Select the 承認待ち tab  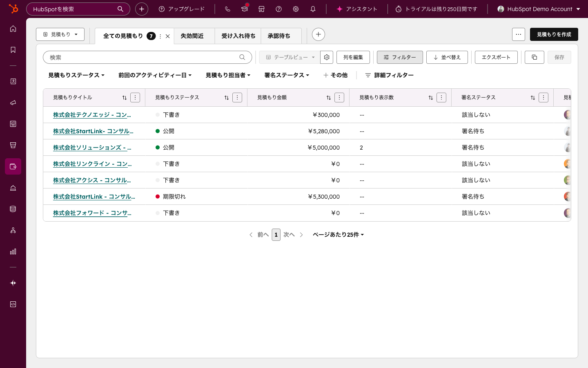[x=280, y=36]
